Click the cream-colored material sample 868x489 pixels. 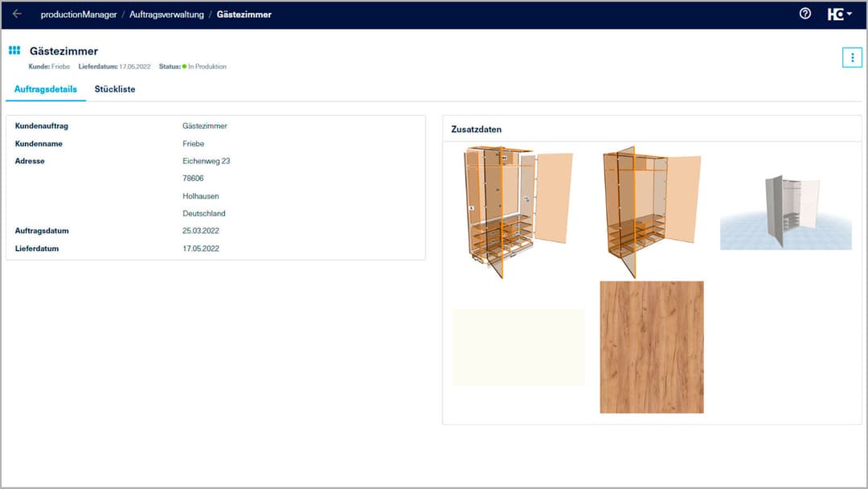(x=519, y=347)
